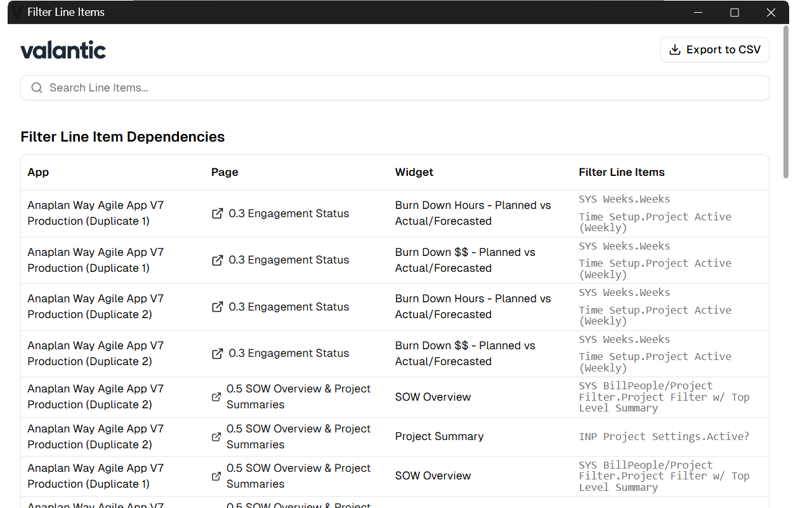Viewport: 812px width, 508px height.
Task: Click external-link icon in Duplicate 2 SOW Overview row
Action: click(216, 397)
